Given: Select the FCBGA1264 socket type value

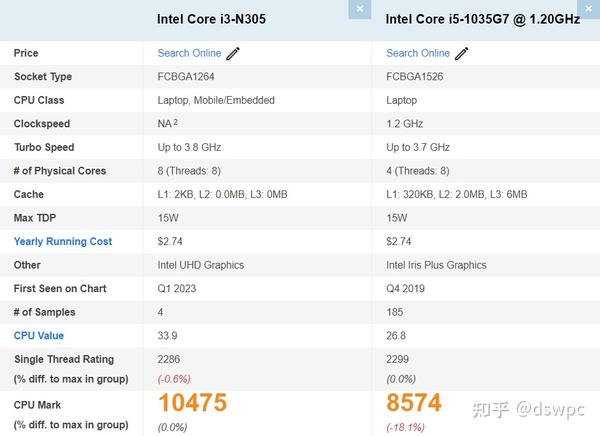Looking at the screenshot, I should tap(186, 77).
